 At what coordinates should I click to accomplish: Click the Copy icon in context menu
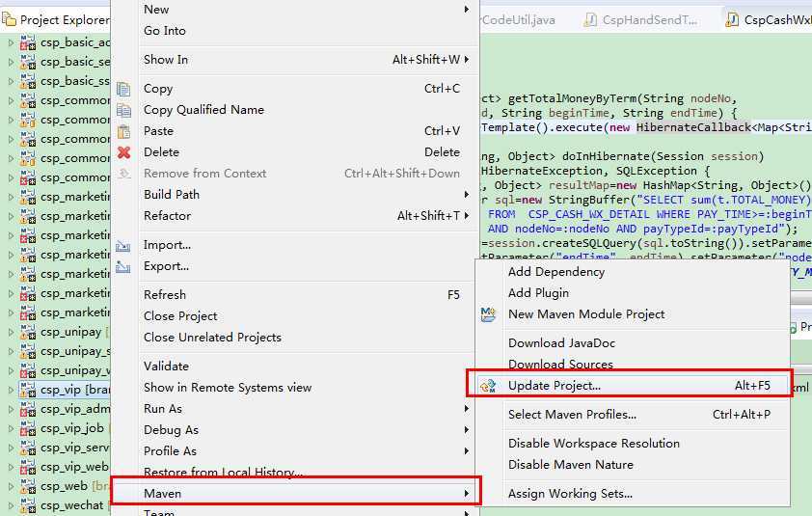tap(123, 89)
